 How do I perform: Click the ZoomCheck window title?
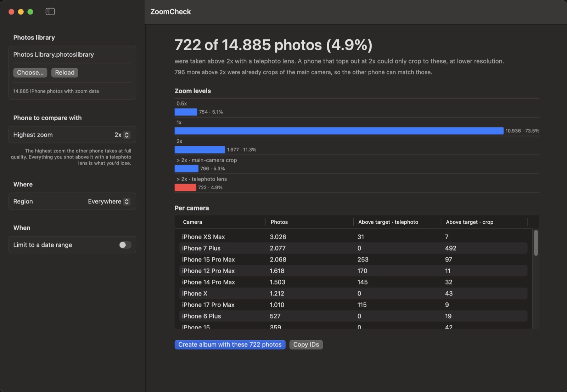click(x=170, y=12)
